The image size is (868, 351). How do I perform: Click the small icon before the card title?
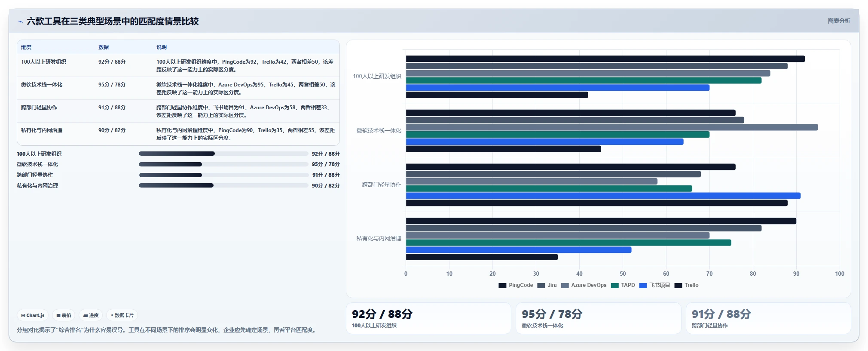20,22
